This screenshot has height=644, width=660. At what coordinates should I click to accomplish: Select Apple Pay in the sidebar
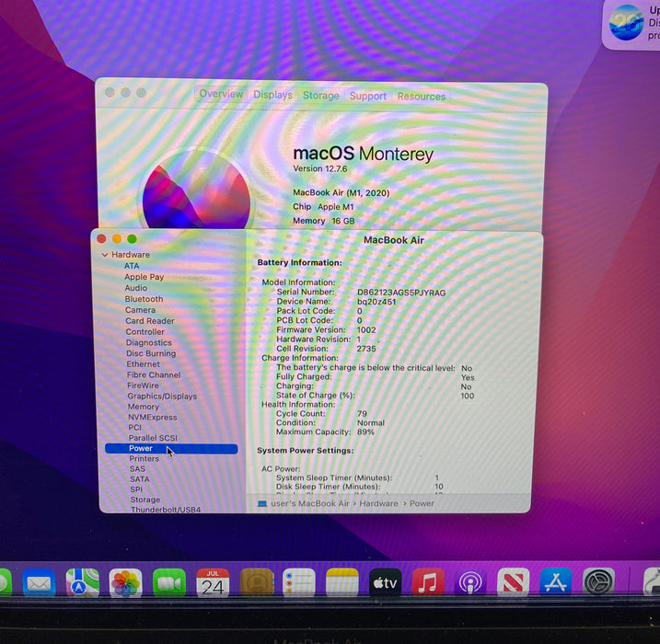(x=144, y=277)
